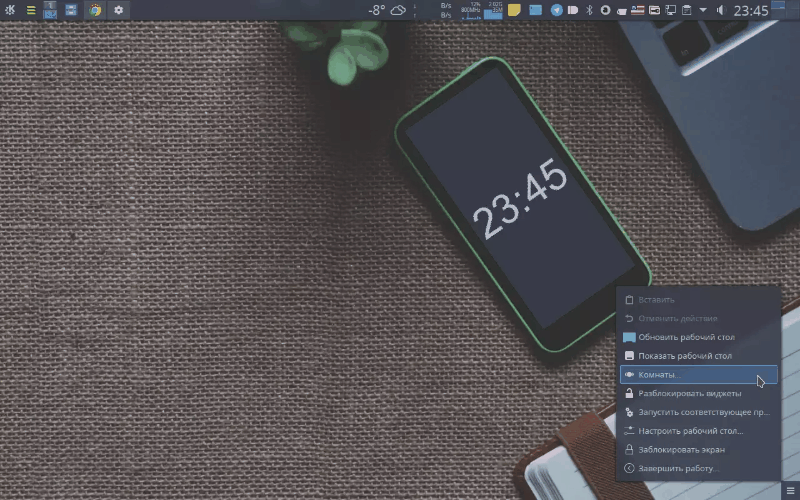
Task: Select 'Показать рабочий стол' menu entry
Action: point(698,356)
